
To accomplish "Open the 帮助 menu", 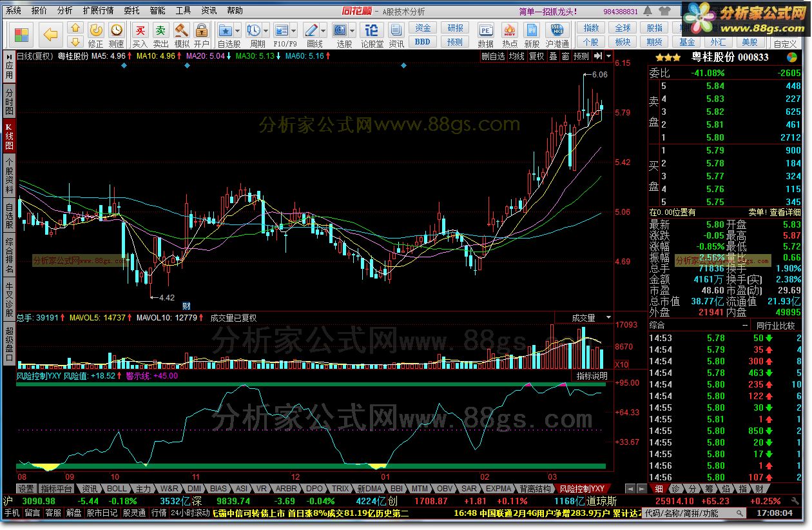I will 235,10.
